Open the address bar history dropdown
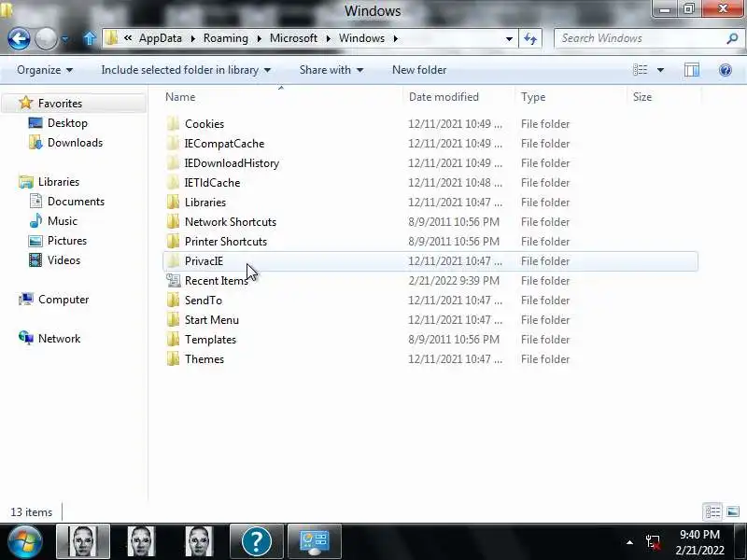The height and width of the screenshot is (560, 747). (509, 38)
